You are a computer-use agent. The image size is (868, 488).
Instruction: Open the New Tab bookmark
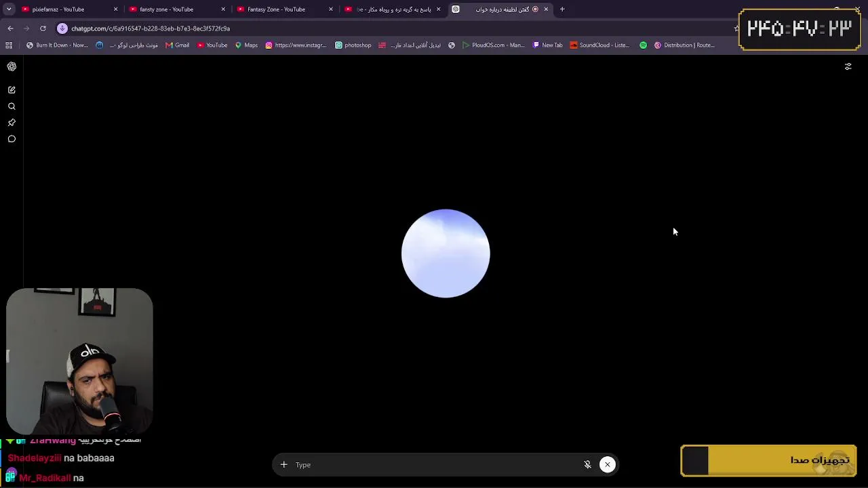click(x=548, y=45)
